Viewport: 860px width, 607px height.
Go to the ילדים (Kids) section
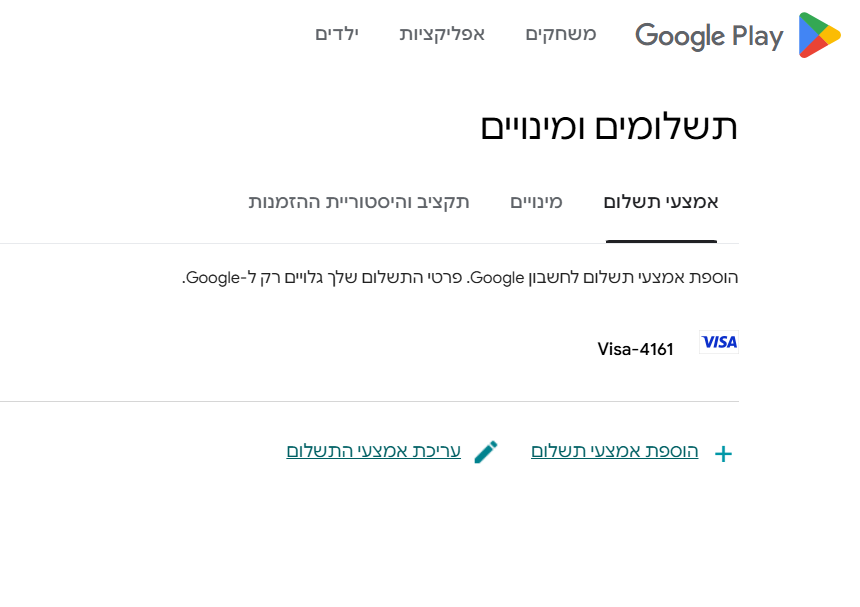337,34
